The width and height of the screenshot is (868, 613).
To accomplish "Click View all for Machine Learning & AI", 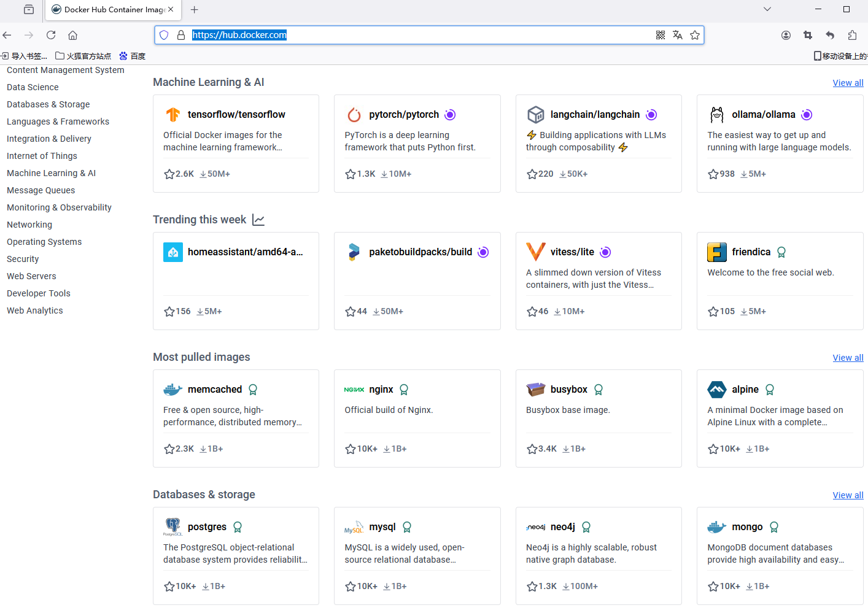I will click(848, 83).
